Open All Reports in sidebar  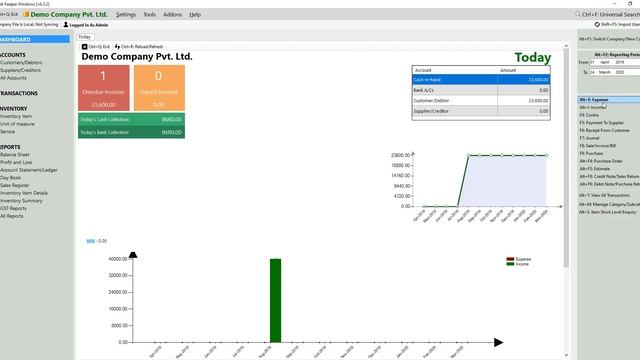pos(11,216)
